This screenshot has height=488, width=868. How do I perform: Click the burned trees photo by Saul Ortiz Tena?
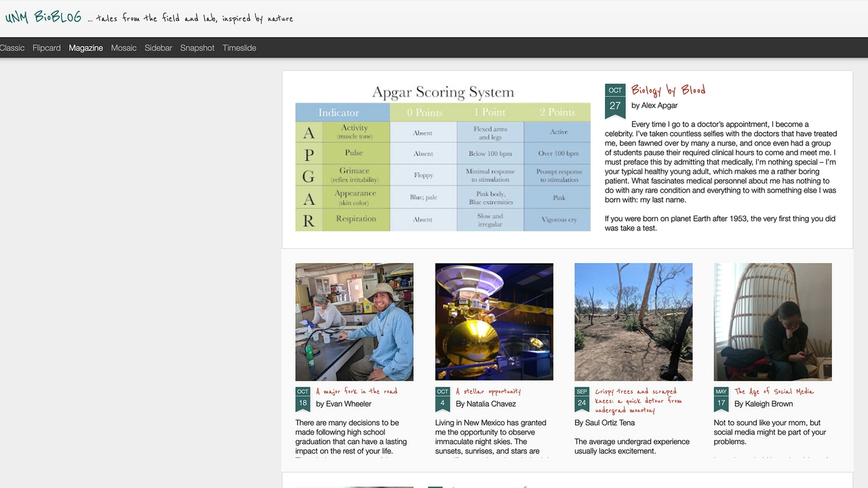pos(633,322)
